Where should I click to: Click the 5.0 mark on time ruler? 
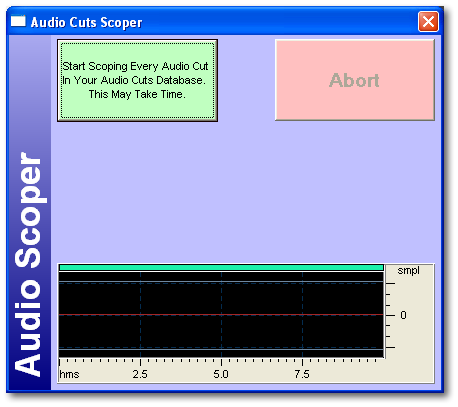tap(221, 374)
